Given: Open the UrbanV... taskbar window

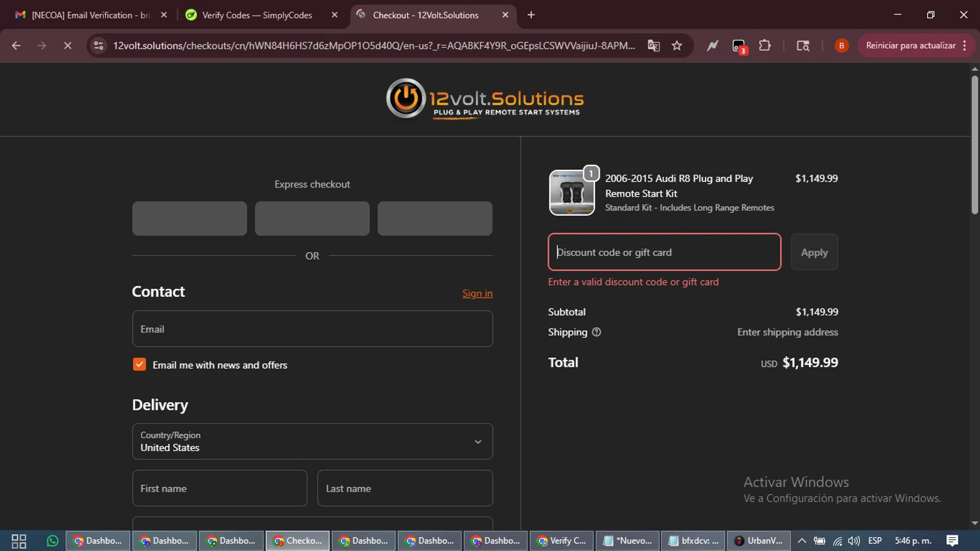Looking at the screenshot, I should coord(759,541).
